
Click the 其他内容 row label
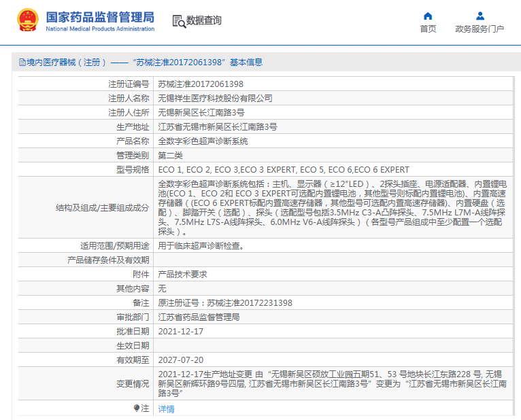[133, 289]
